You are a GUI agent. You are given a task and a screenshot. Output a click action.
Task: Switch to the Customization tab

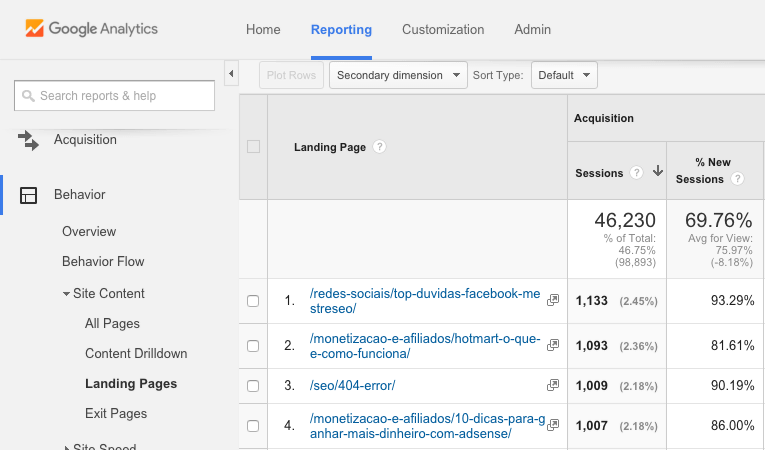(442, 30)
